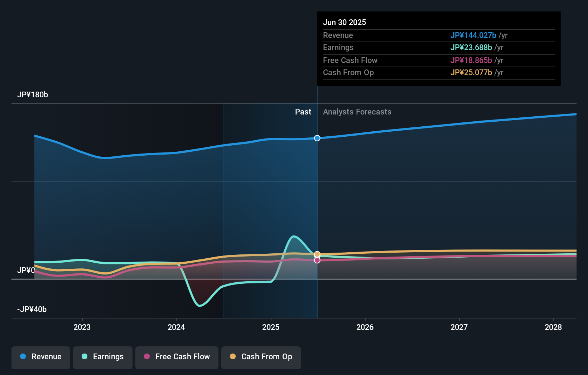Toggle the Revenue series visibility
The height and width of the screenshot is (375, 588).
pyautogui.click(x=40, y=357)
